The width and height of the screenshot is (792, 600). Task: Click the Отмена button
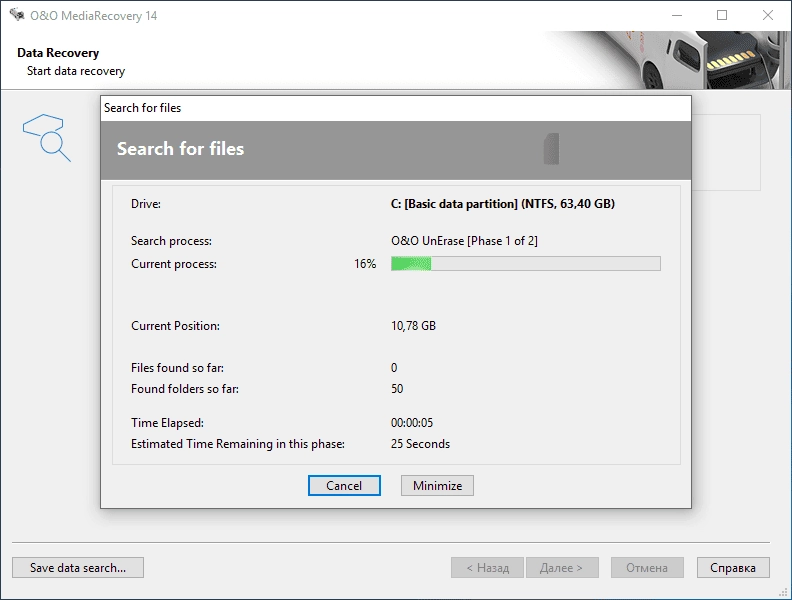[x=647, y=568]
